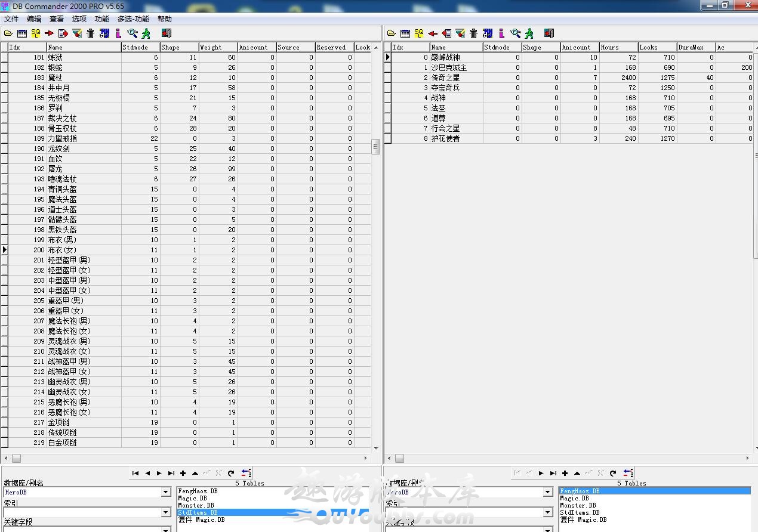The height and width of the screenshot is (532, 758).
Task: Click the SQL query icon in left panel
Action: click(x=36, y=33)
